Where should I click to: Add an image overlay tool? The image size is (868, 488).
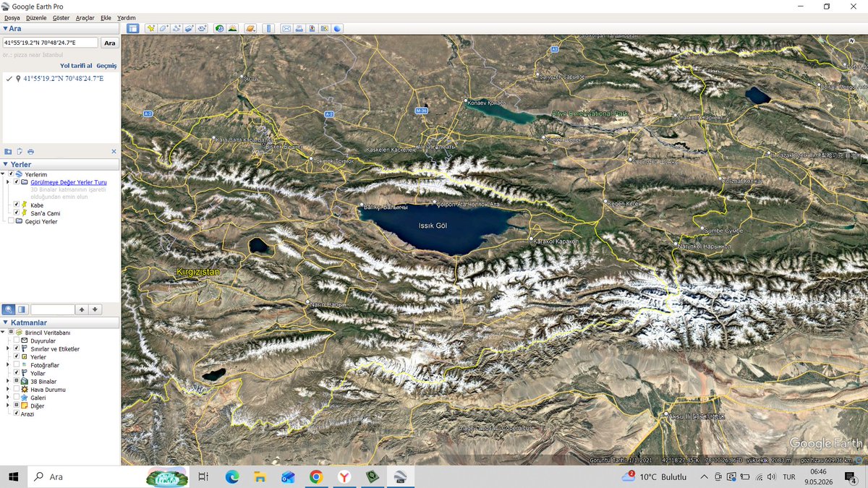(189, 28)
